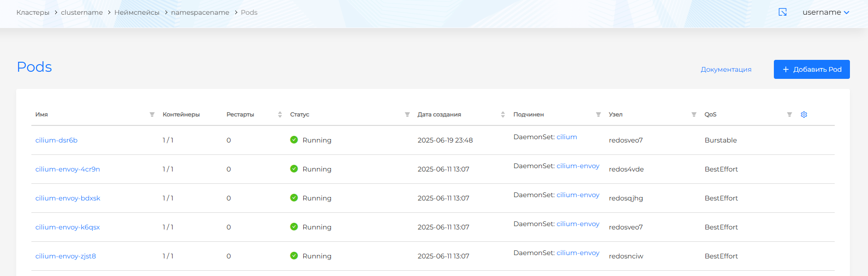The height and width of the screenshot is (276, 868).
Task: Sort by Дата создания column
Action: (x=503, y=114)
